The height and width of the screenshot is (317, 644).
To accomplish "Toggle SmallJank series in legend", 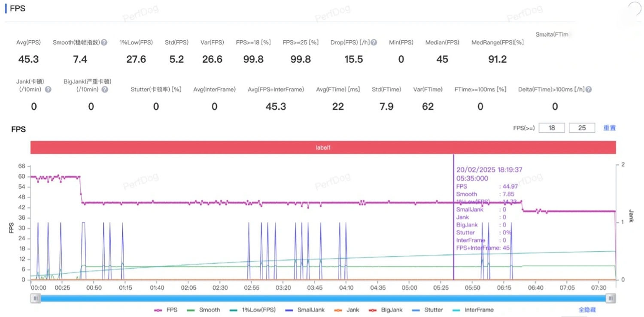I will (305, 310).
